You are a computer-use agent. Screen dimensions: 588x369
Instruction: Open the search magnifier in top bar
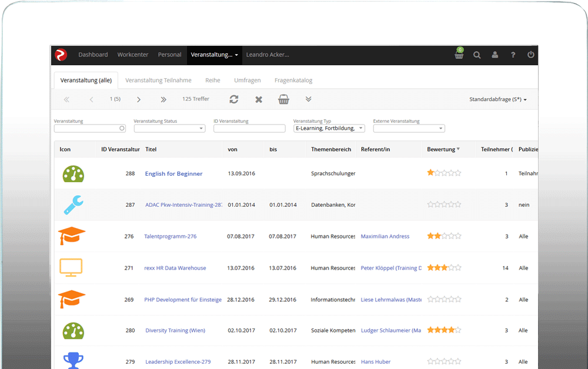click(x=477, y=55)
